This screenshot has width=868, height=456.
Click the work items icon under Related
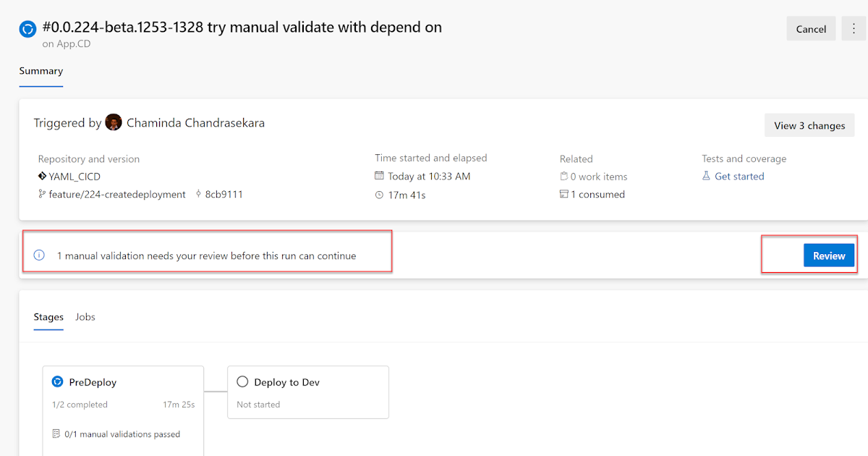(565, 176)
